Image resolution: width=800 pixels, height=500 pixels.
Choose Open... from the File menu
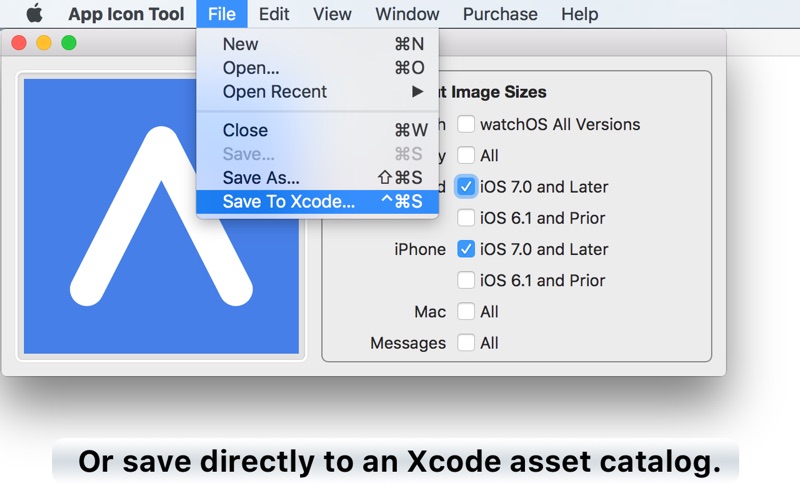(x=317, y=67)
